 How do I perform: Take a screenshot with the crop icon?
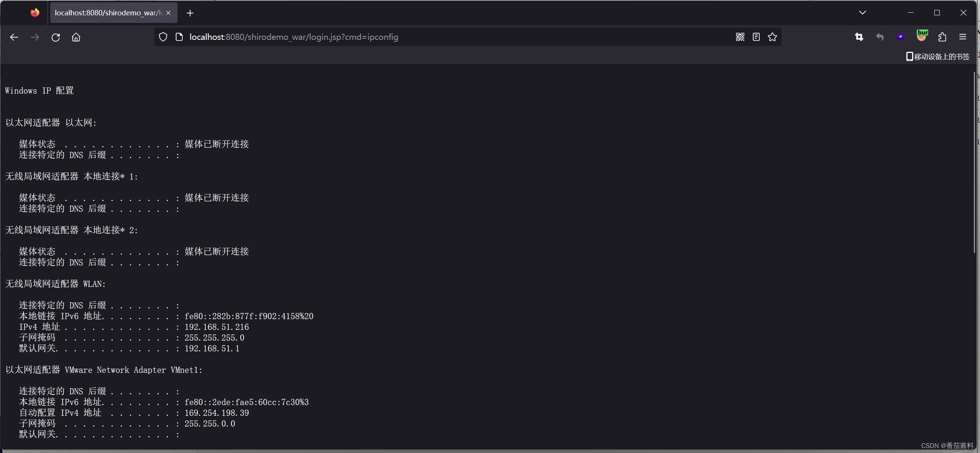pos(859,37)
